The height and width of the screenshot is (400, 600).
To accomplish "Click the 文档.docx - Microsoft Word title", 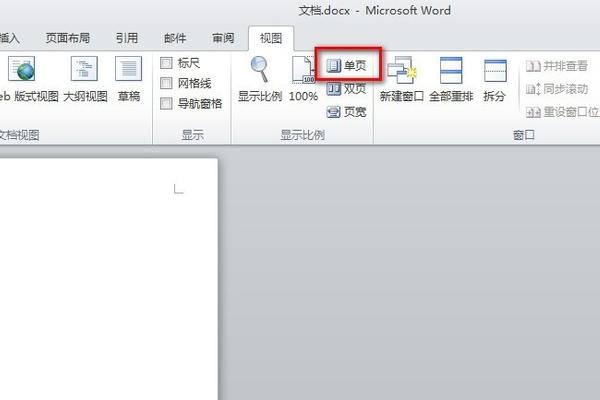I will tap(375, 10).
